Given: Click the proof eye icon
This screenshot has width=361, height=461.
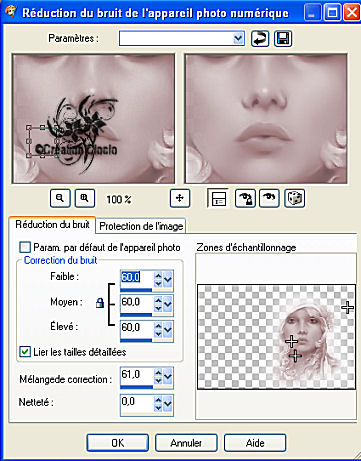Looking at the screenshot, I should 269,198.
